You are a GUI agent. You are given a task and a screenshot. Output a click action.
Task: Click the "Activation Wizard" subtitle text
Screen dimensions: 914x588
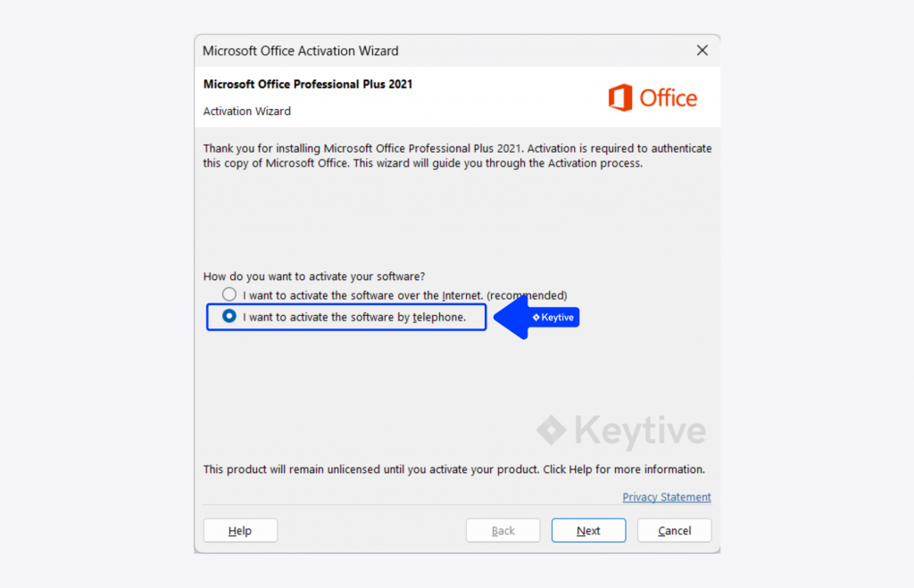[246, 112]
